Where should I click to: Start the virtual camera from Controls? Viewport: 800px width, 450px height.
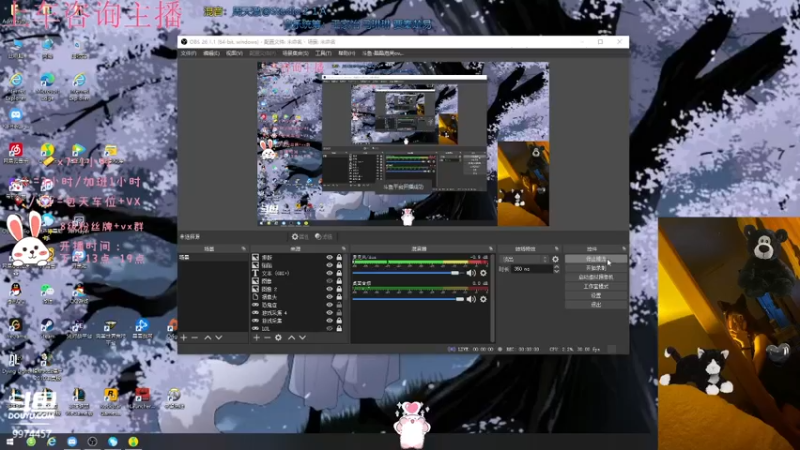pyautogui.click(x=596, y=278)
